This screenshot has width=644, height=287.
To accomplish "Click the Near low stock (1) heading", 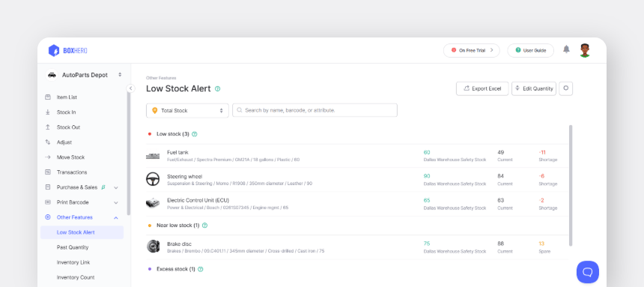I will click(177, 226).
